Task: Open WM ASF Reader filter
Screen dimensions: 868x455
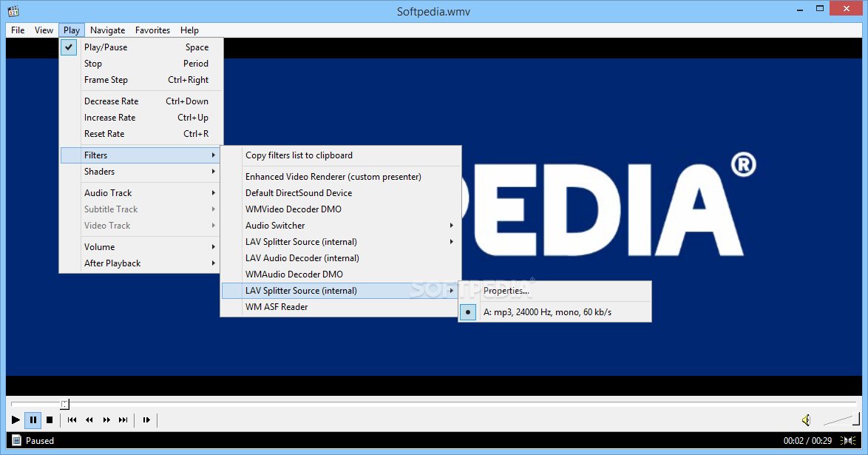Action: click(340, 306)
